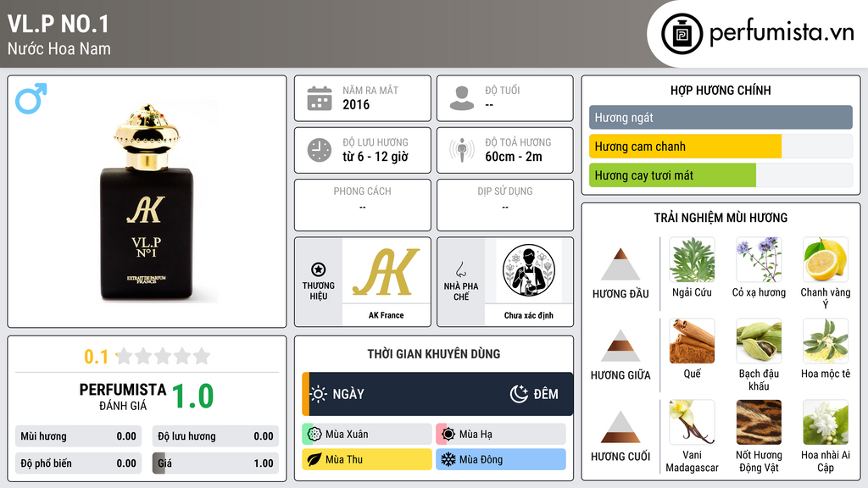
Task: Click the person silhouette icon for Độ tuổi
Action: (462, 98)
